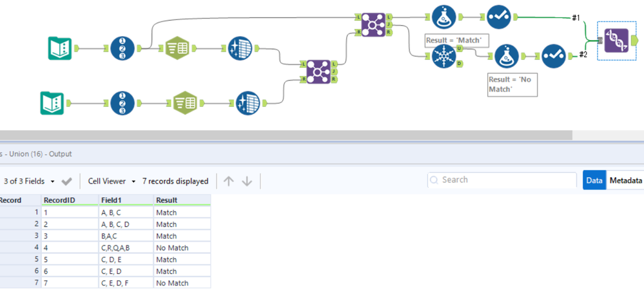Select the bottom Data Cleansing tool
This screenshot has height=297, width=644.
click(248, 102)
